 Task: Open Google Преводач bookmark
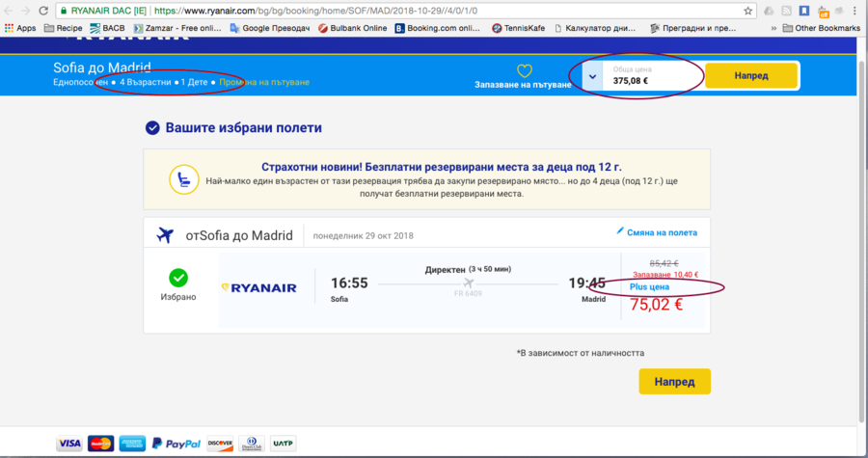pos(270,28)
